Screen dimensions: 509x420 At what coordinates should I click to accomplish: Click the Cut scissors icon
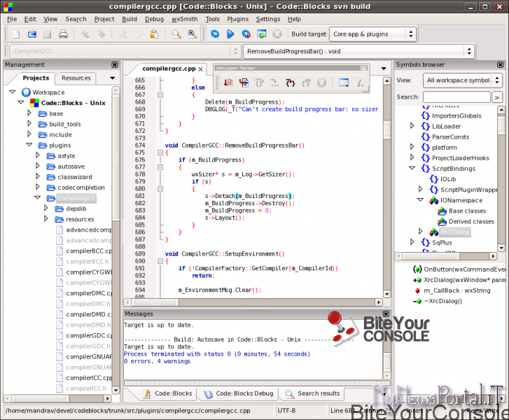click(x=123, y=34)
